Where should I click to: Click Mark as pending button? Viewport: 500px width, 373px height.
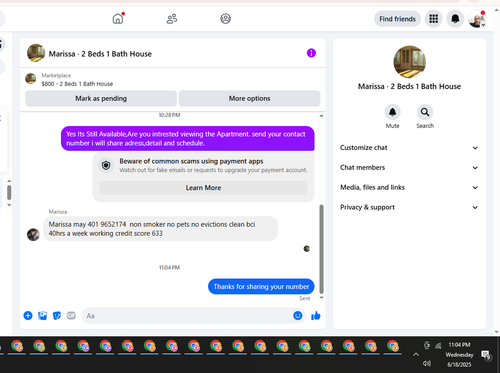coord(101,98)
